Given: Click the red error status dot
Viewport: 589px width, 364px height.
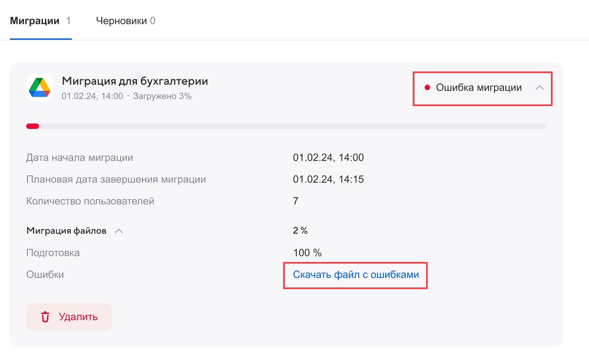Looking at the screenshot, I should (x=427, y=88).
